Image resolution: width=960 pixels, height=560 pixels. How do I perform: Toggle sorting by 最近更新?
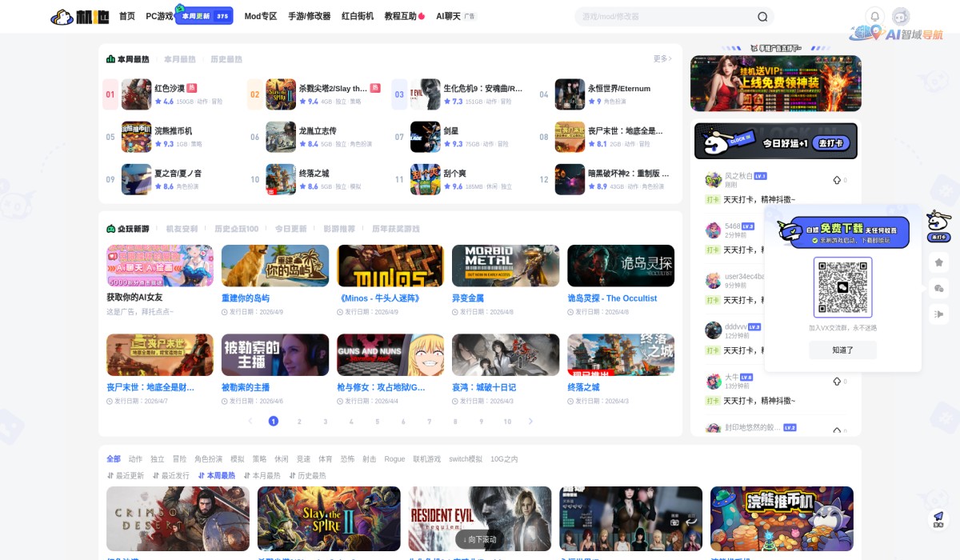tap(129, 474)
